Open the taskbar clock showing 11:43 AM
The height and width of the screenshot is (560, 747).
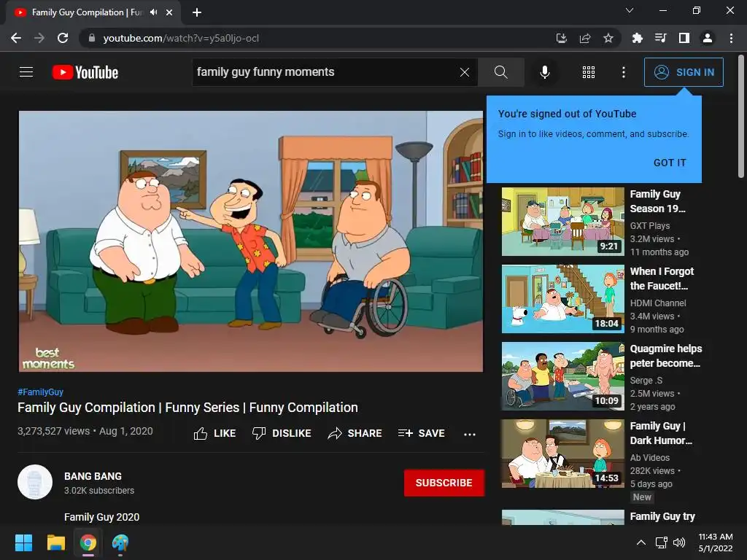(x=715, y=542)
